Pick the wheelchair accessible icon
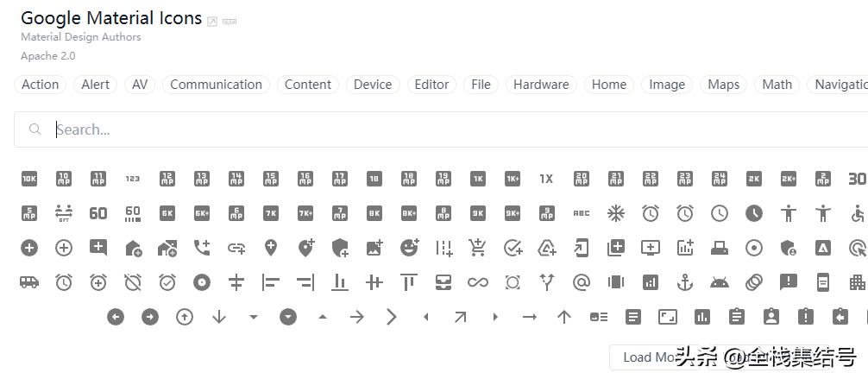Screen dimensions: 868x379 (x=858, y=213)
